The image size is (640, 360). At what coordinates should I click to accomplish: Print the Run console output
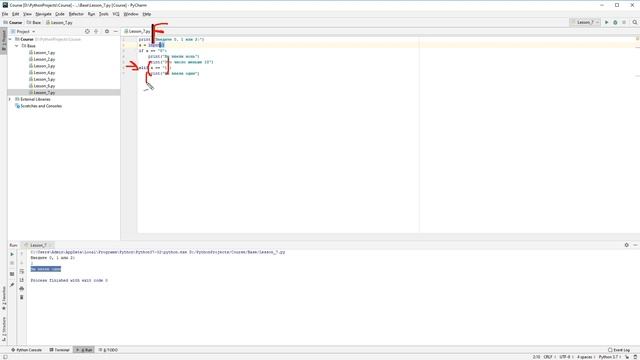[22, 289]
